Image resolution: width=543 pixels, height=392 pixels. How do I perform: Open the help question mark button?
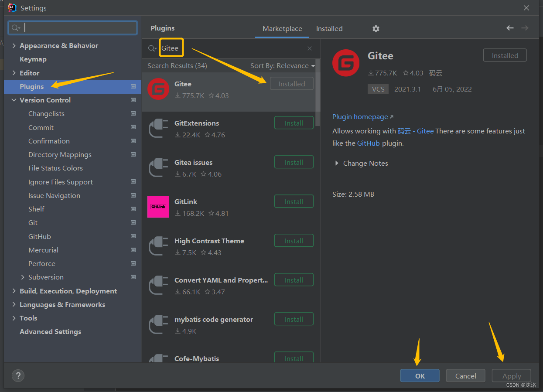pos(18,375)
